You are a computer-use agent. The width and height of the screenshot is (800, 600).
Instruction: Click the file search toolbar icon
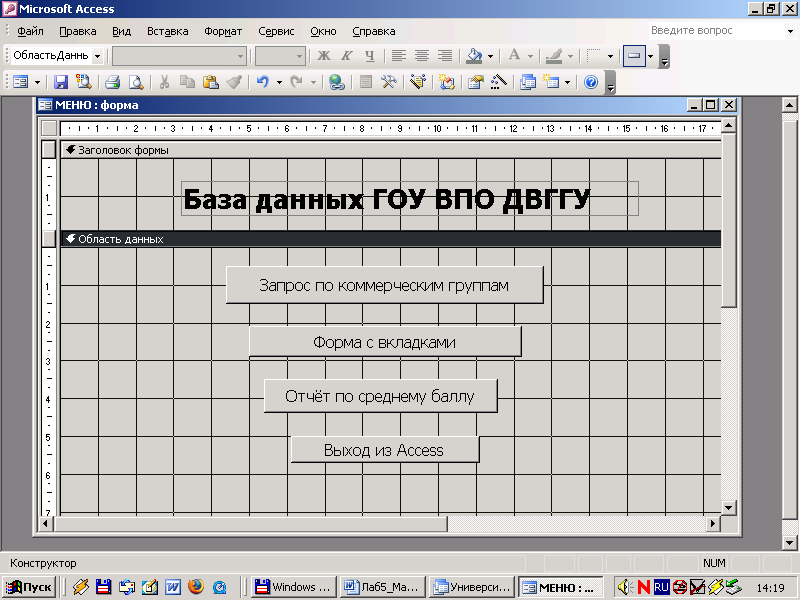pyautogui.click(x=83, y=82)
